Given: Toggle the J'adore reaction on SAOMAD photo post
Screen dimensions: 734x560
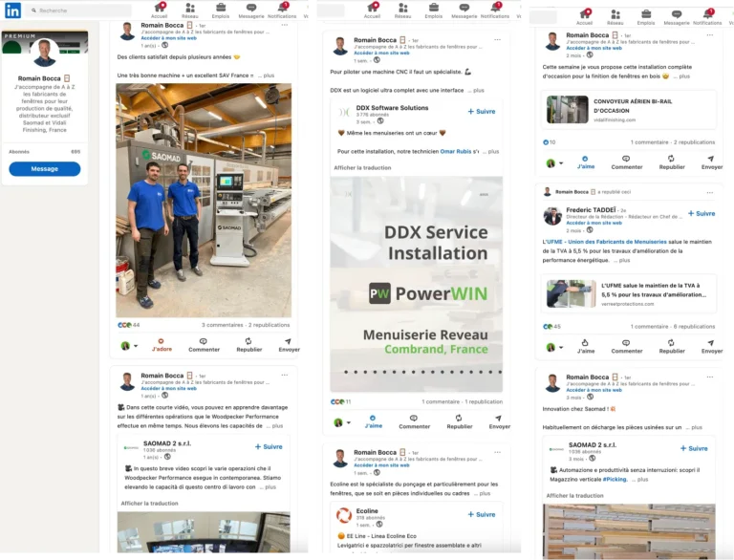Looking at the screenshot, I should click(x=162, y=344).
